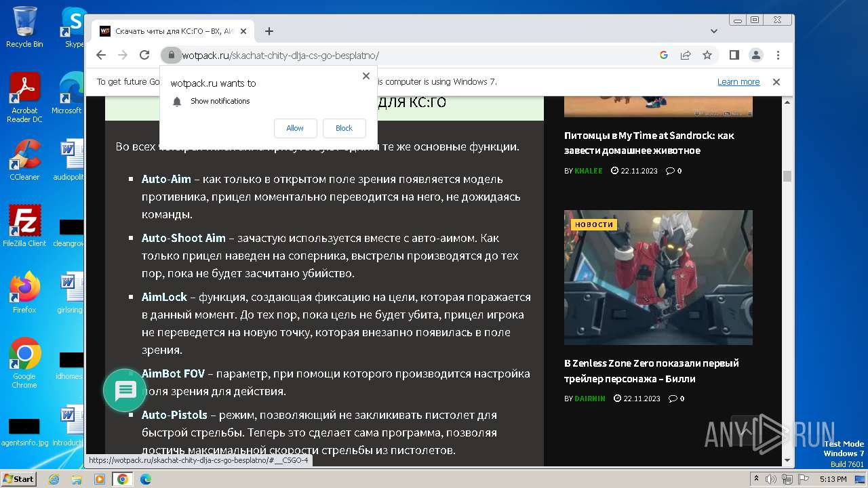Close the wotpack tab

coord(243,31)
